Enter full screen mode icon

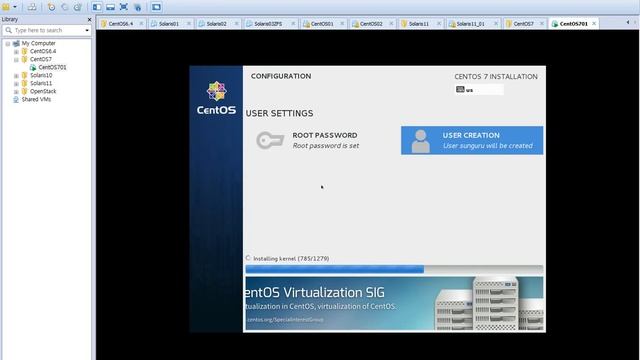[124, 7]
